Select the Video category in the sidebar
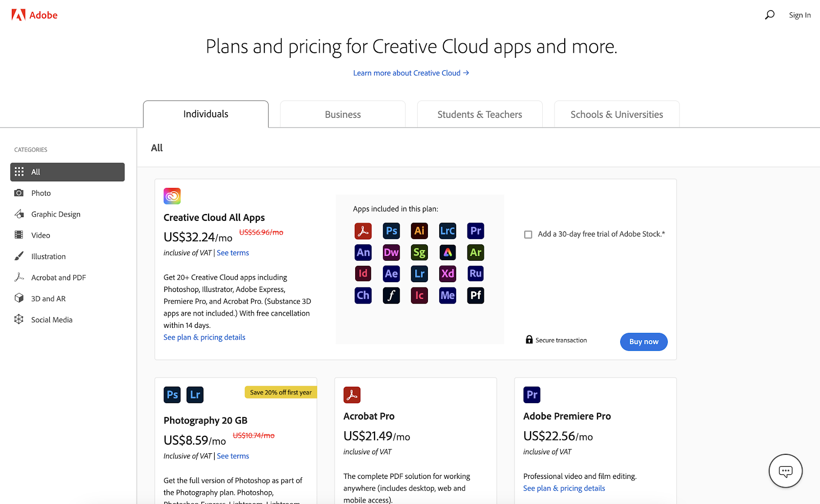Viewport: 820px width, 504px height. click(39, 235)
